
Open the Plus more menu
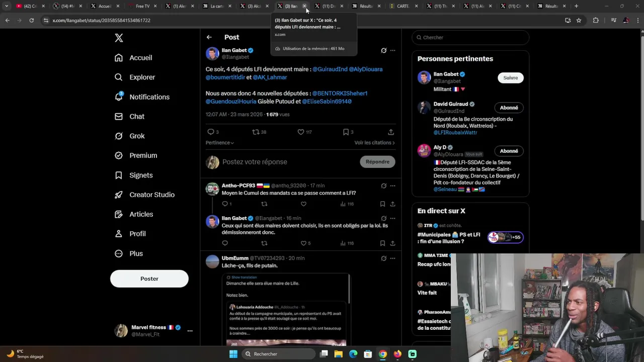pos(129,254)
